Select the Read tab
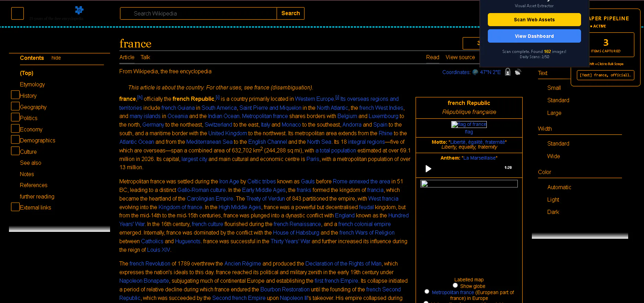644x303 pixels. (x=432, y=57)
